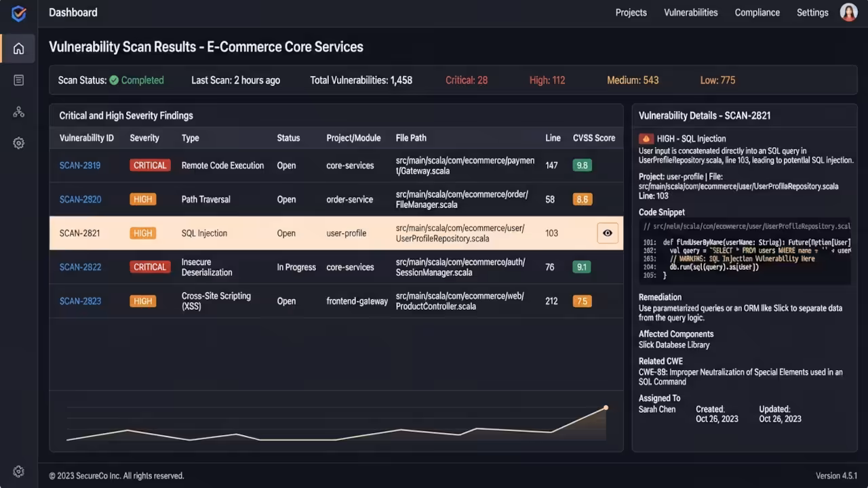Click the Dashboard title
The height and width of the screenshot is (488, 868).
click(x=73, y=12)
